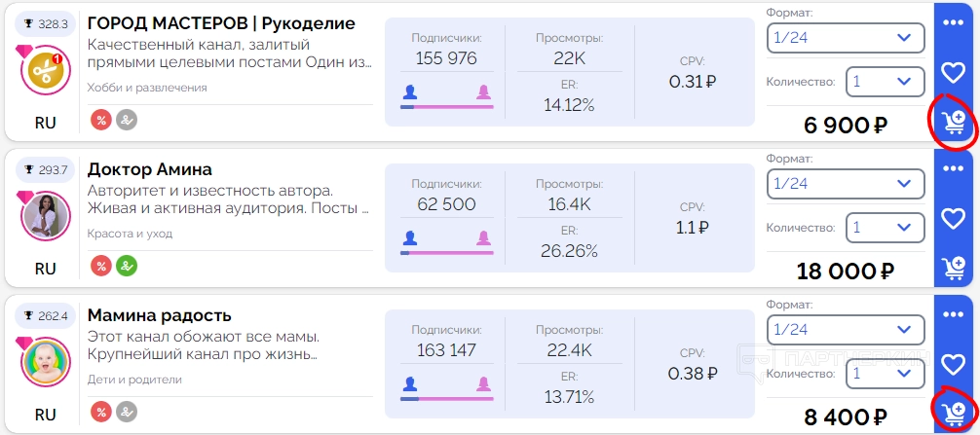Click the red percent discount badge of ГОРОД МАСТЕРОВ
The height and width of the screenshot is (435, 980).
point(101,120)
